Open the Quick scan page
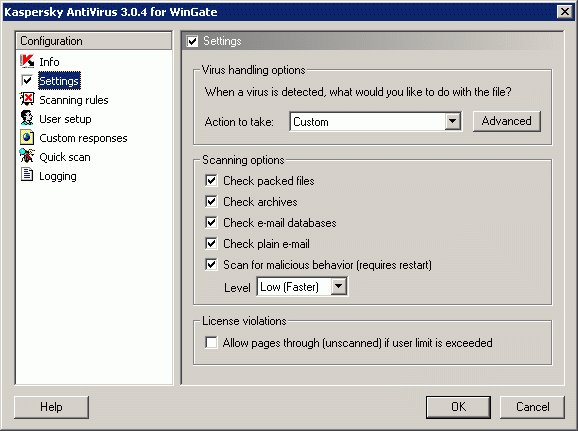This screenshot has height=431, width=578. click(x=65, y=157)
